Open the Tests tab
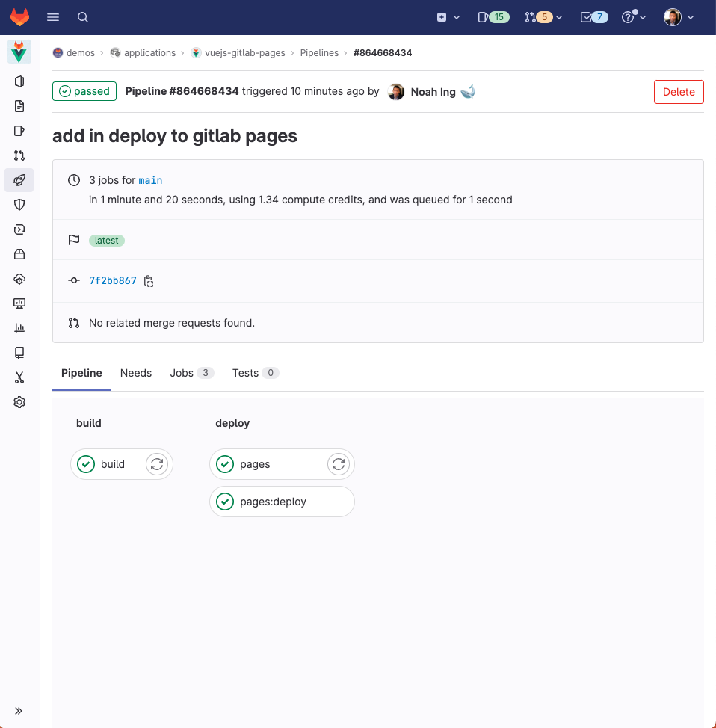This screenshot has height=728, width=716. coord(244,372)
